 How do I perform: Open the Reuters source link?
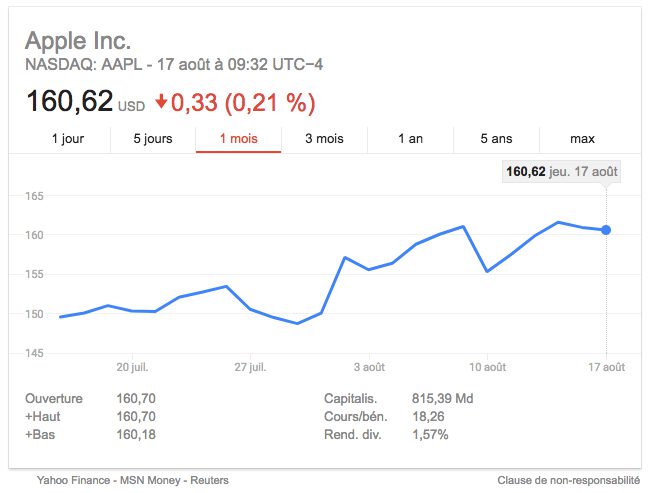(x=209, y=481)
